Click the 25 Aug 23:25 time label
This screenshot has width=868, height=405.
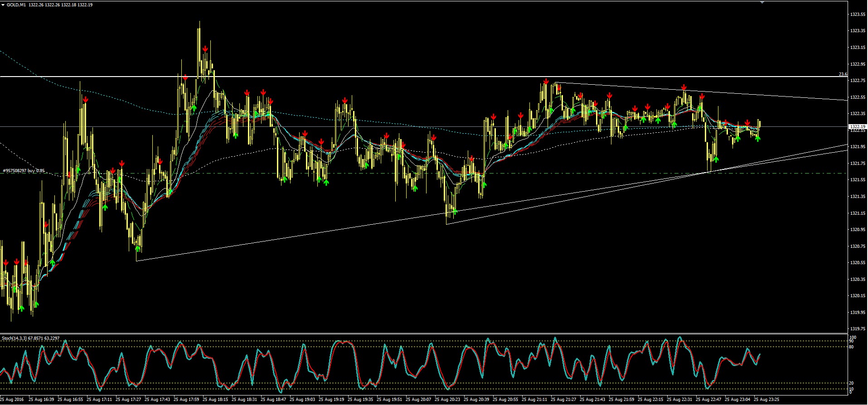(766, 400)
